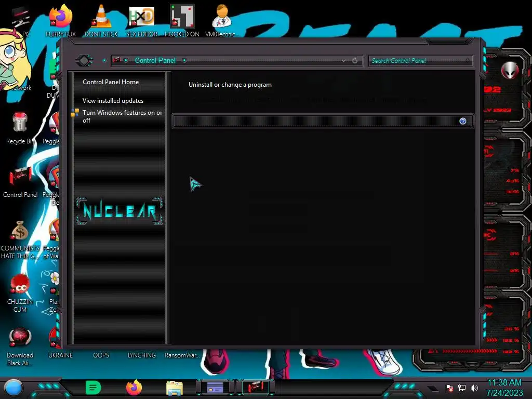Screen dimensions: 532x399
Task: Open the VM0Technic doctor desktop icon
Action: (x=222, y=21)
